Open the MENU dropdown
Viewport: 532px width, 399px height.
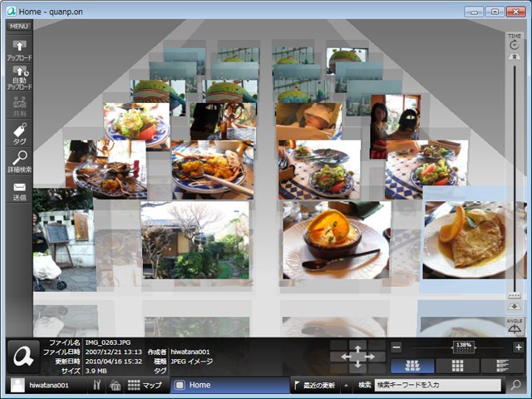click(19, 26)
